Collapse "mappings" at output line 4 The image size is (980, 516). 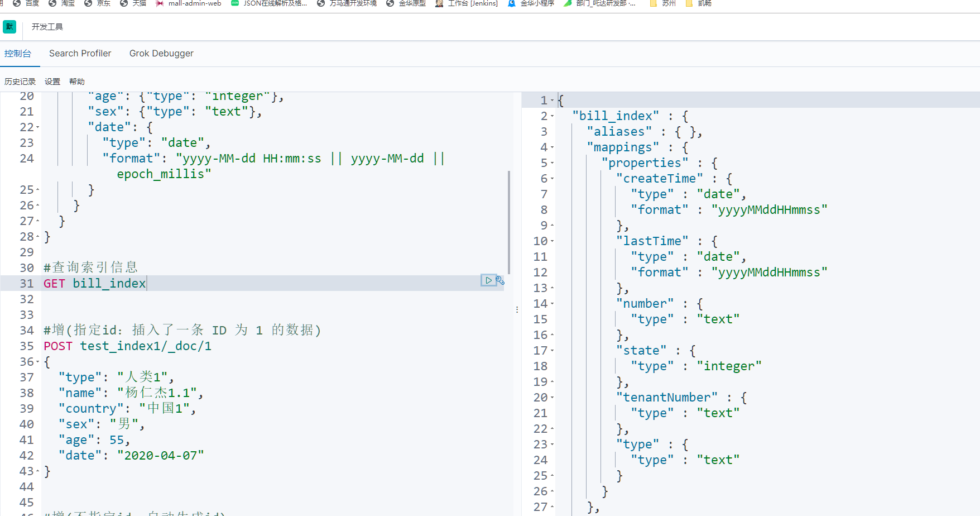pyautogui.click(x=552, y=147)
